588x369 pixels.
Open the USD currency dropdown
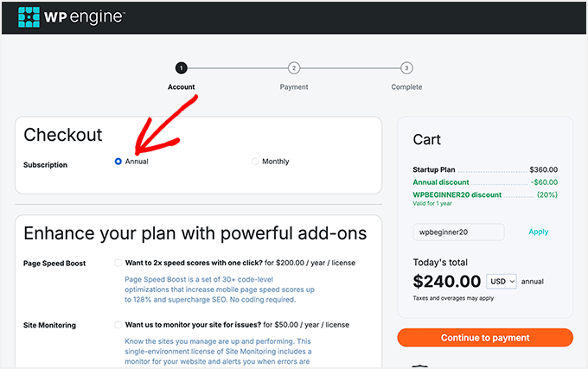(502, 282)
